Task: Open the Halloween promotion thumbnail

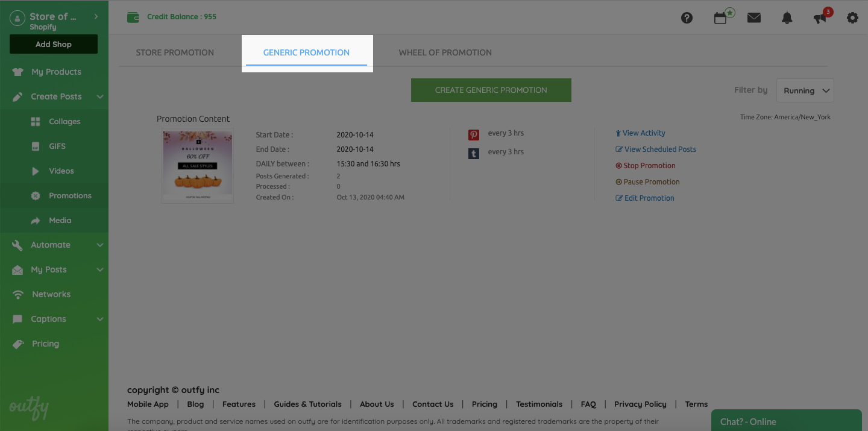Action: (x=198, y=166)
